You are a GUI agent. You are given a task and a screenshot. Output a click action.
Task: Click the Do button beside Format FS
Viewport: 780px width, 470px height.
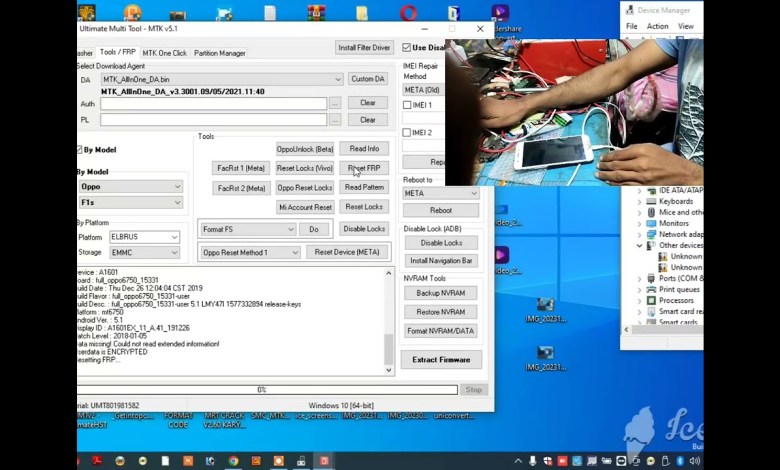point(314,229)
